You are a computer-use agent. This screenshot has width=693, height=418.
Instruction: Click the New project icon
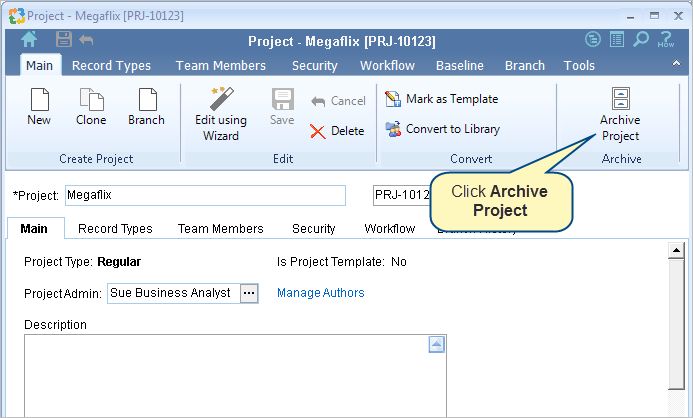tap(39, 99)
